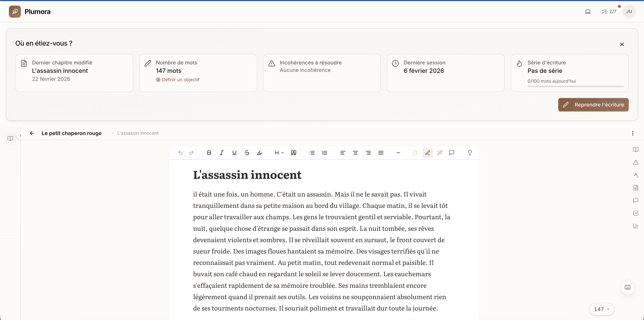Click the Définir un objectif link
Screen dimensions: 644x320
coord(180,80)
